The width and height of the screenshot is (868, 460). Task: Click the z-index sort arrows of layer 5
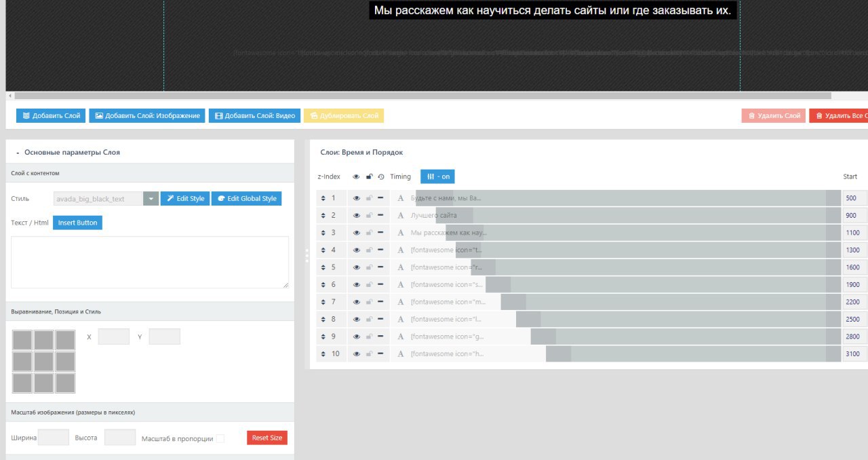click(x=323, y=267)
